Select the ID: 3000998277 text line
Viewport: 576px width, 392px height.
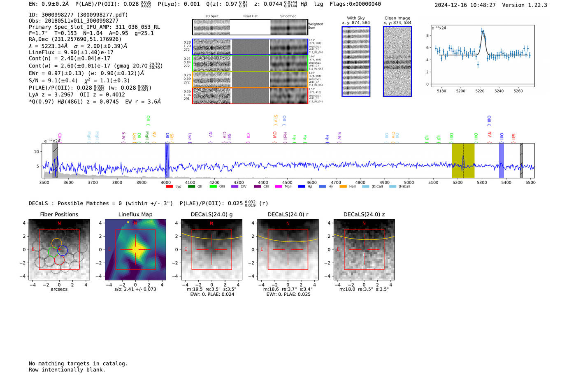coord(78,15)
